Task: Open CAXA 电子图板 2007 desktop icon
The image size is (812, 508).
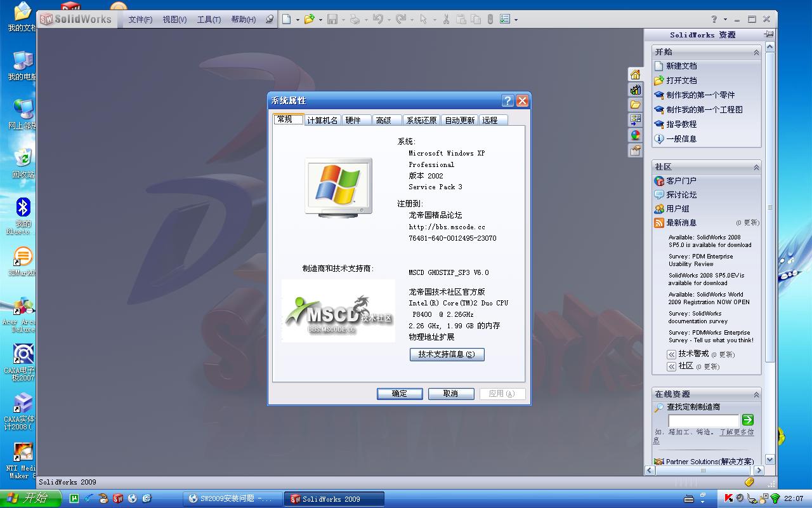Action: [23, 363]
